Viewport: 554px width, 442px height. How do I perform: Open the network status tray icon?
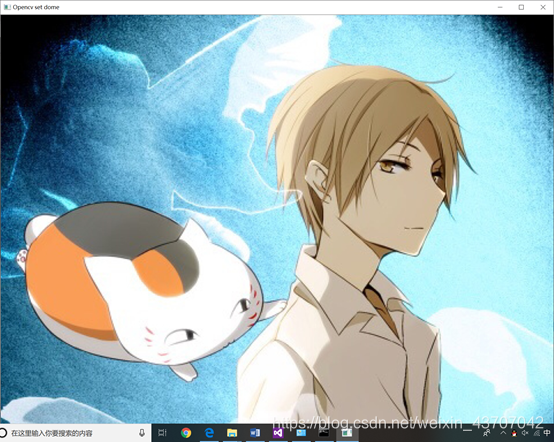tap(536, 433)
